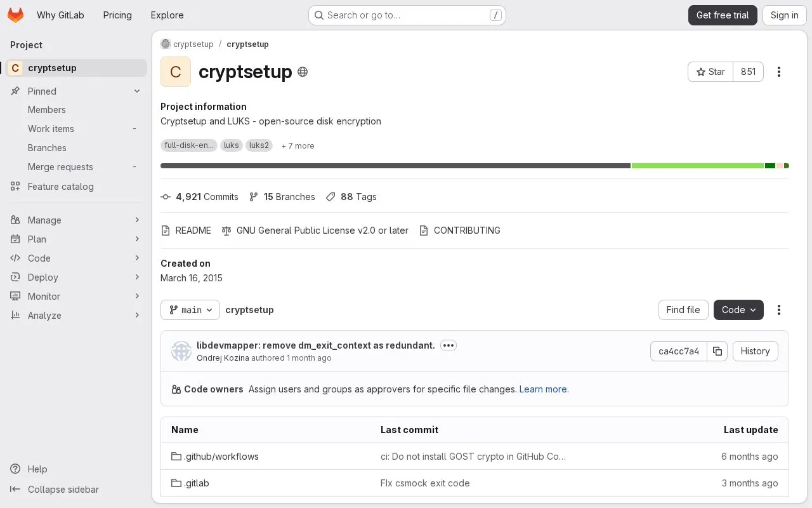Show the + 7 more topics
The height and width of the screenshot is (508, 812).
point(298,146)
